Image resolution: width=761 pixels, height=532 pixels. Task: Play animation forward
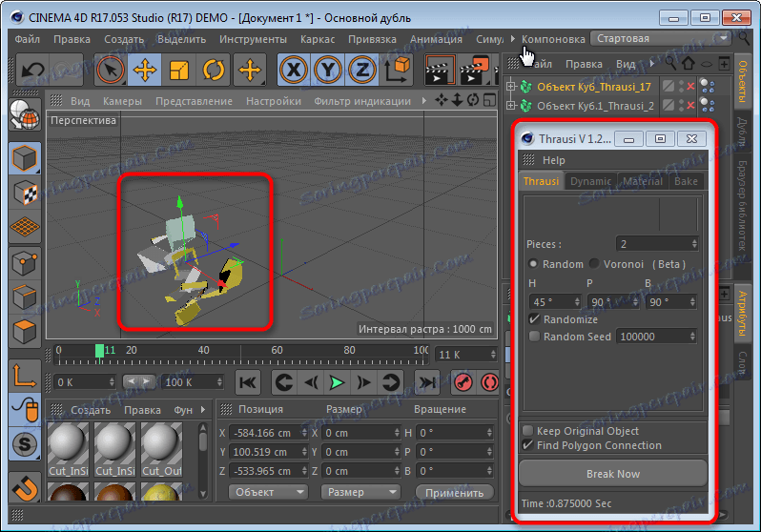[x=337, y=382]
